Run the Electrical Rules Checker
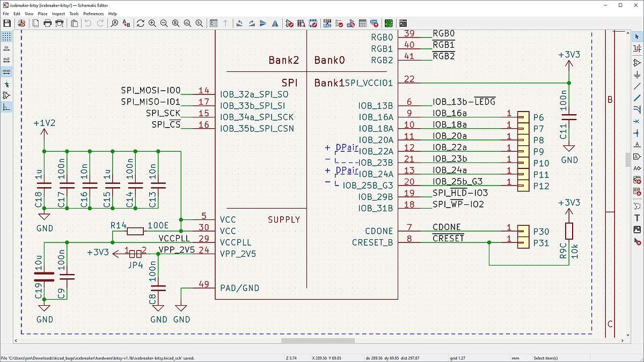This screenshot has width=644, height=362. click(339, 24)
